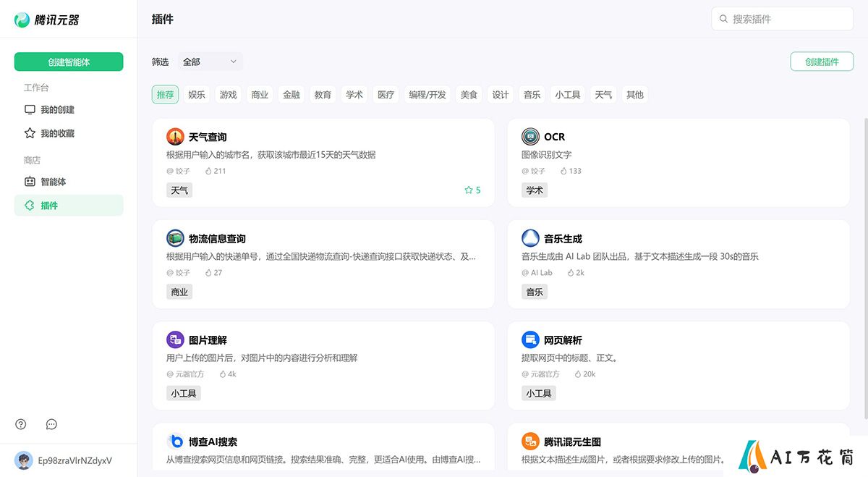Click the 腾讯混元生图 plugin icon
The height and width of the screenshot is (477, 868).
click(530, 442)
